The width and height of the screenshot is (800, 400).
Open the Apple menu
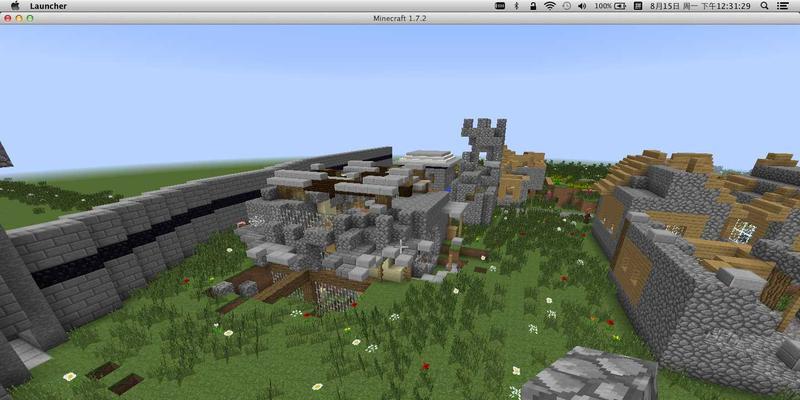15,6
